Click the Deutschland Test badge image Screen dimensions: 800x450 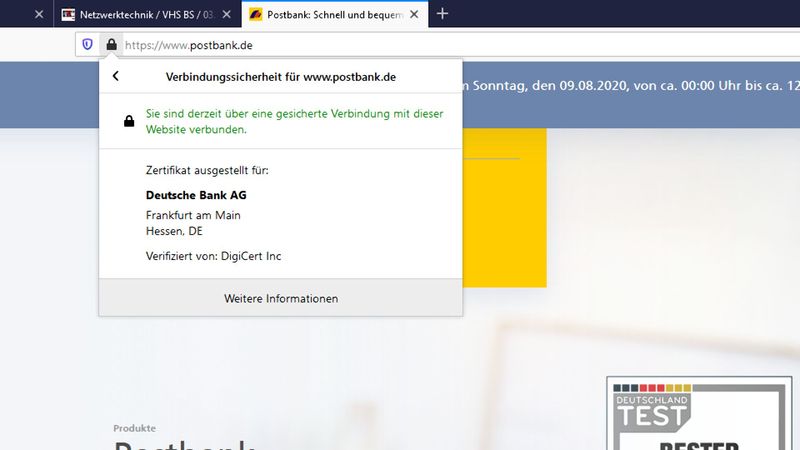point(699,413)
